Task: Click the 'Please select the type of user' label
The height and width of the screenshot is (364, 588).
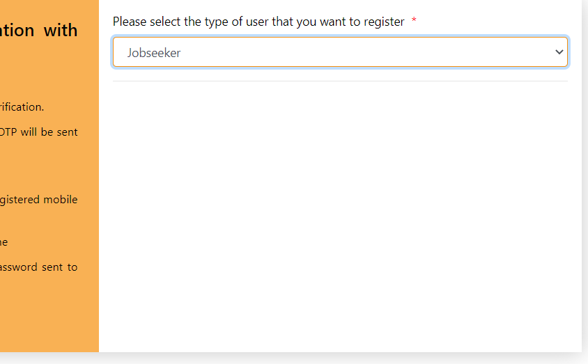Action: 258,22
